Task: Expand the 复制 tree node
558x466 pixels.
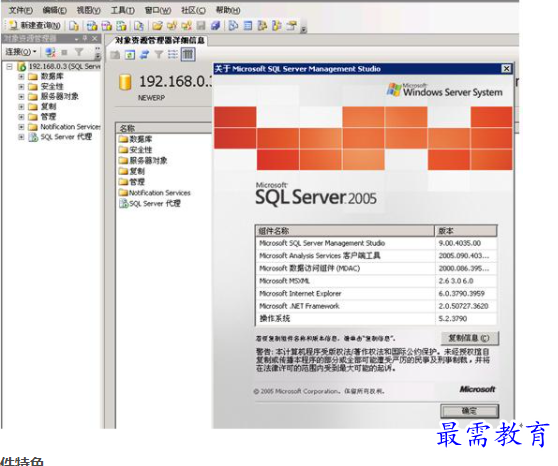Action: [x=21, y=106]
